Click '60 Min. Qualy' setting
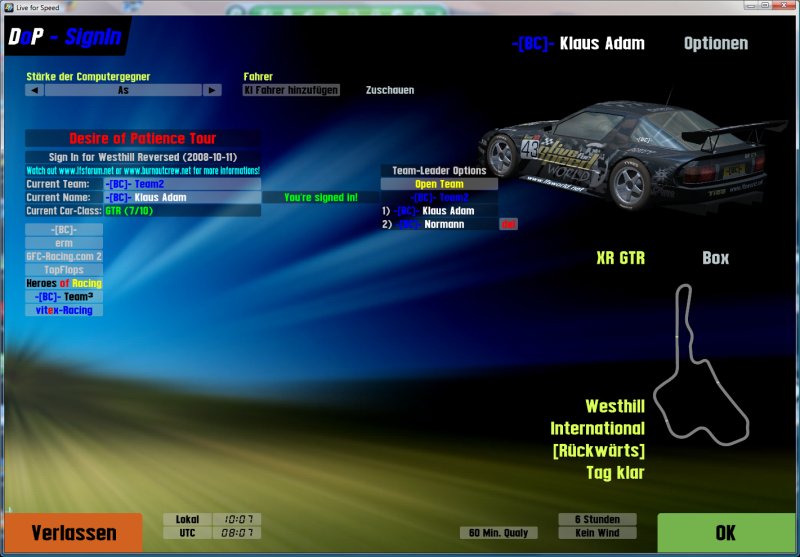Image resolution: width=800 pixels, height=557 pixels. coord(498,533)
